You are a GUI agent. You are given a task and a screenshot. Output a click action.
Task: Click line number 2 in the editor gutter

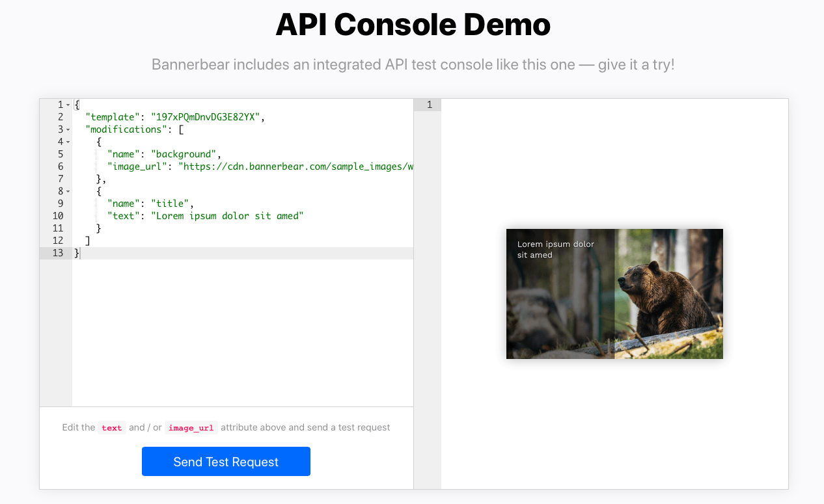[x=61, y=117]
